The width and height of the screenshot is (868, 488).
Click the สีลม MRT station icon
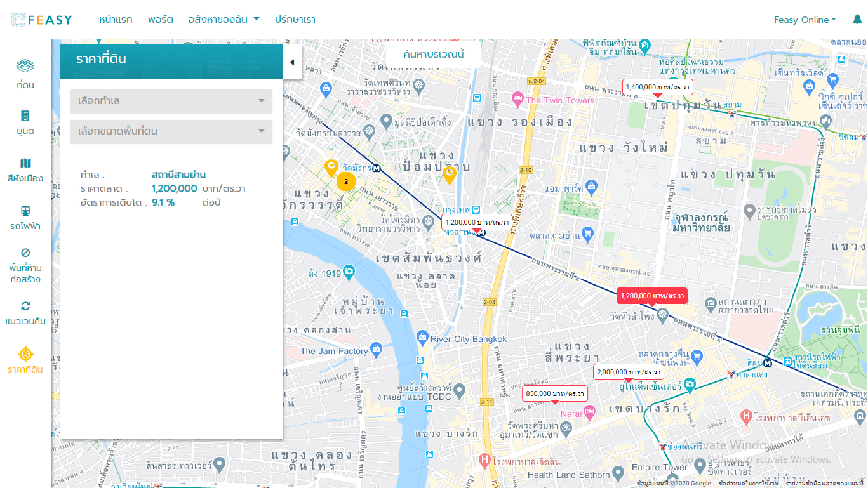768,363
